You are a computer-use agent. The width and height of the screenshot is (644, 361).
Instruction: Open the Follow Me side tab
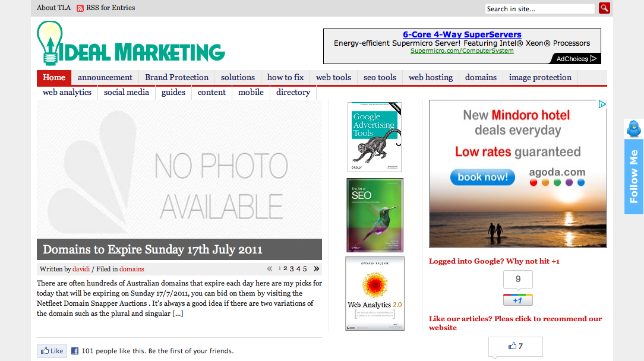[634, 176]
